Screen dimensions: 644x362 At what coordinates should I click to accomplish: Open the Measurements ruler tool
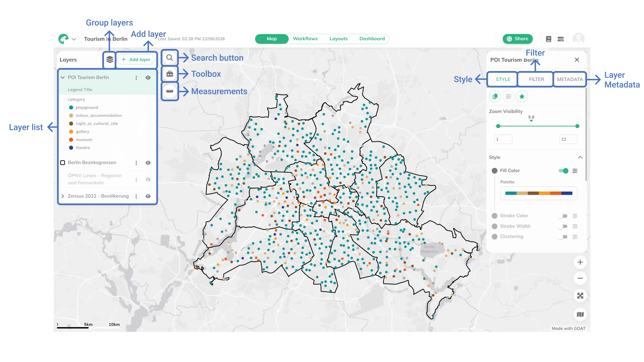click(x=170, y=91)
